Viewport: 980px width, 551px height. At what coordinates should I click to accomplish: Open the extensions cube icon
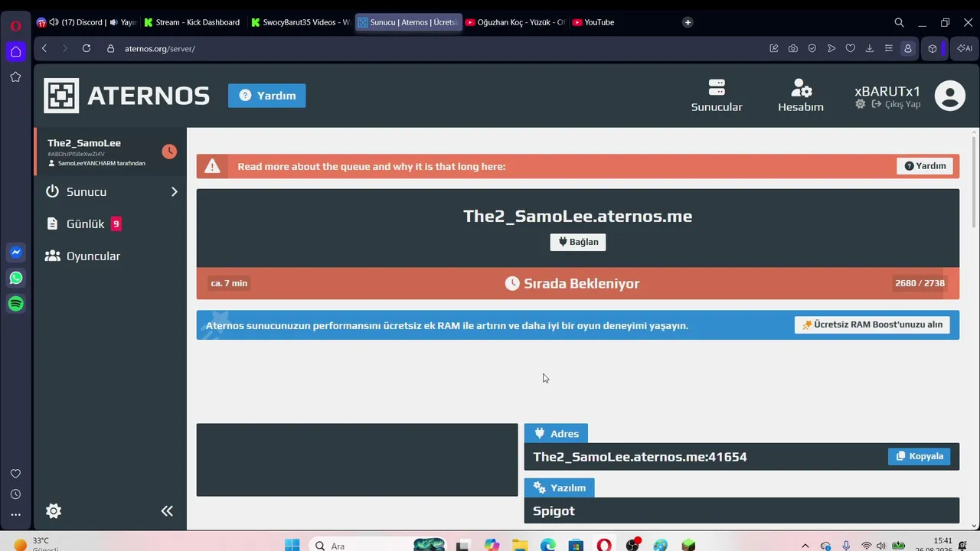click(933, 48)
